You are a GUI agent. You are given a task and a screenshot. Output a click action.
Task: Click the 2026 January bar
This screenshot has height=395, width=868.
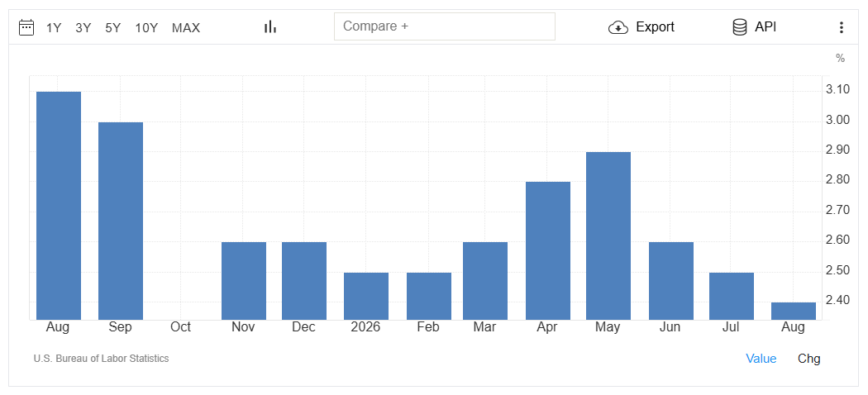[x=366, y=296]
